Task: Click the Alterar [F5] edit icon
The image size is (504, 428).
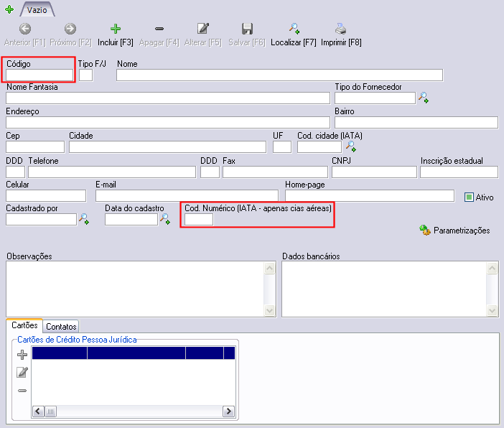Action: coord(203,29)
